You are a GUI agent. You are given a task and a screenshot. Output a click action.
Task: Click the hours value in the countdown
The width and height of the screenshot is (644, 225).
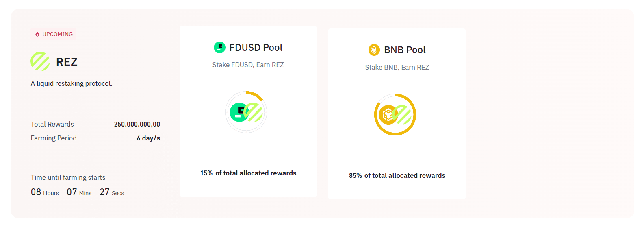(36, 192)
